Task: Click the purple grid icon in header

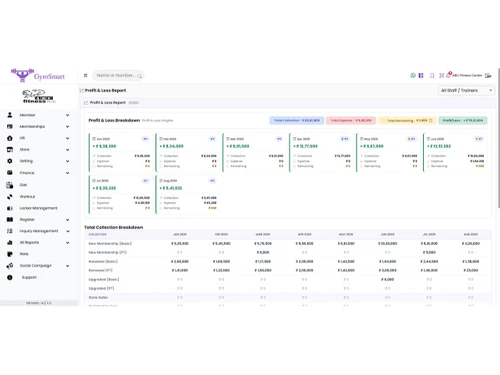Action: point(421,76)
